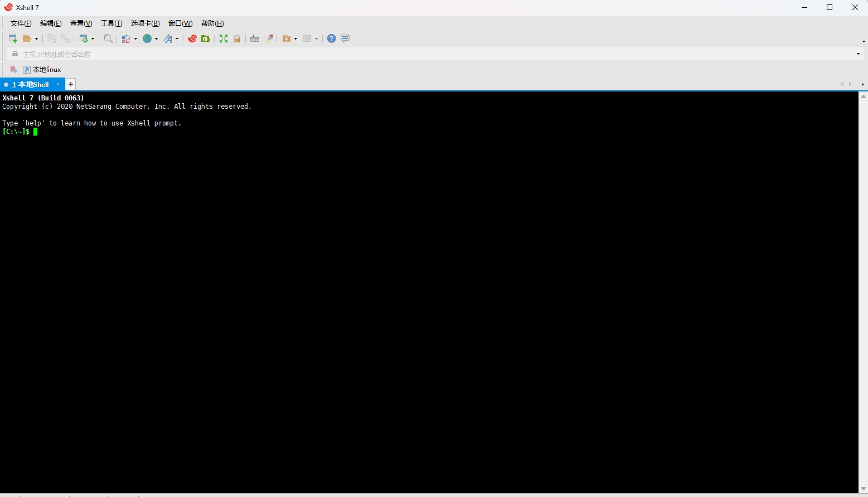
Task: Open the 查看(V) menu
Action: click(81, 23)
